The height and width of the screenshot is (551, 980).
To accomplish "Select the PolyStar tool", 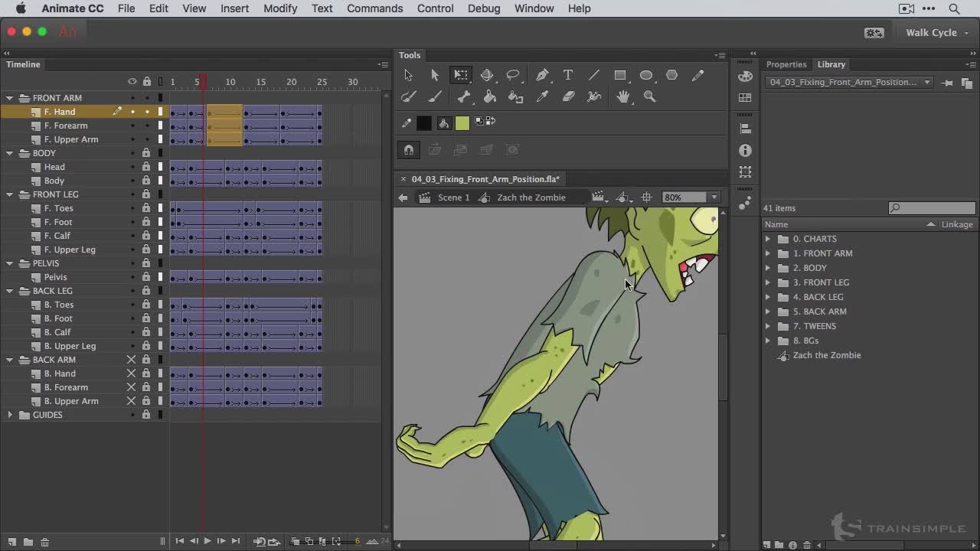I will tap(672, 75).
